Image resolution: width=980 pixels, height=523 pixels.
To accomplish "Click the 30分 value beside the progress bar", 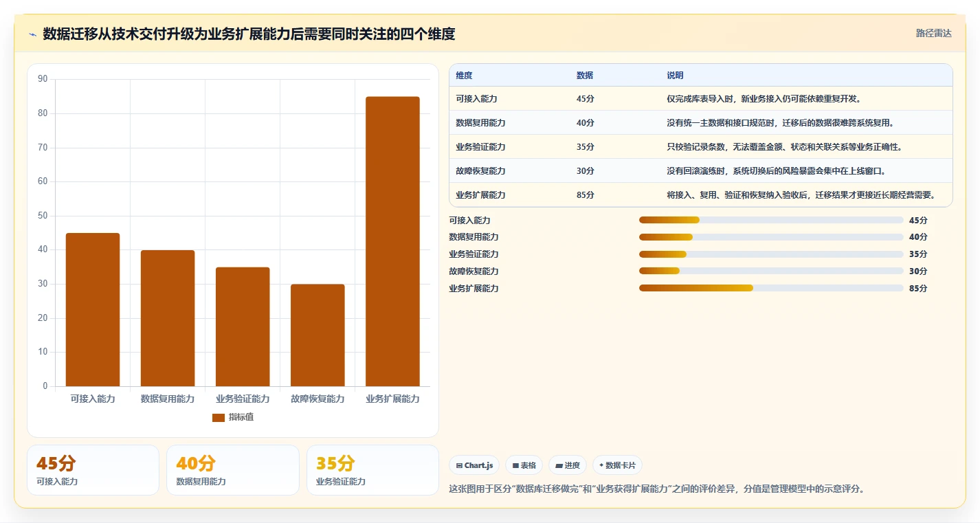I will pyautogui.click(x=918, y=271).
